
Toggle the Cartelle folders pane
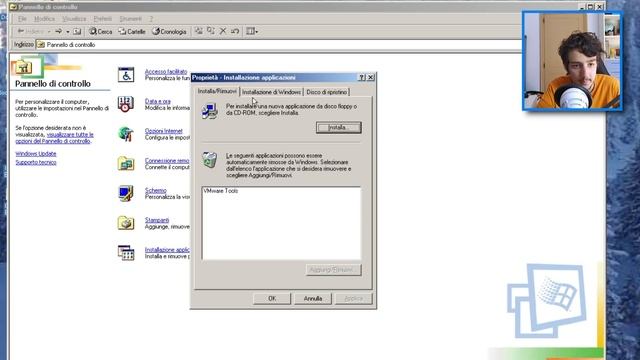pos(132,31)
